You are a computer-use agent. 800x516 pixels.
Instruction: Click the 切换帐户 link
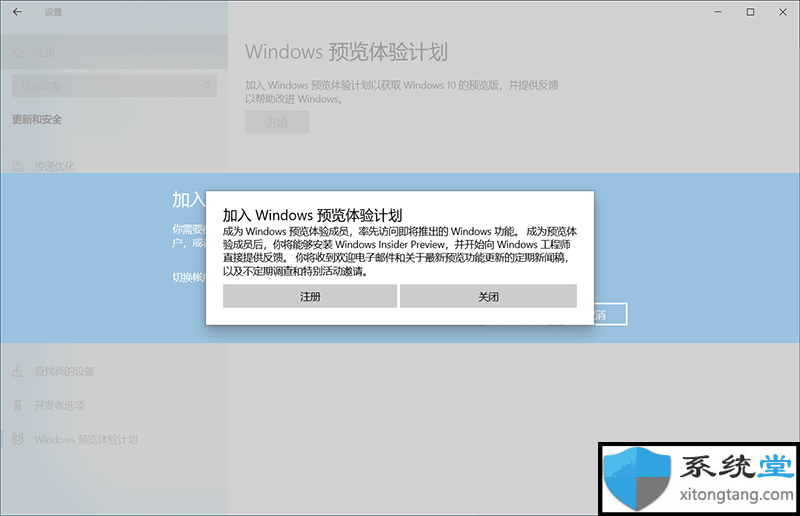point(189,277)
